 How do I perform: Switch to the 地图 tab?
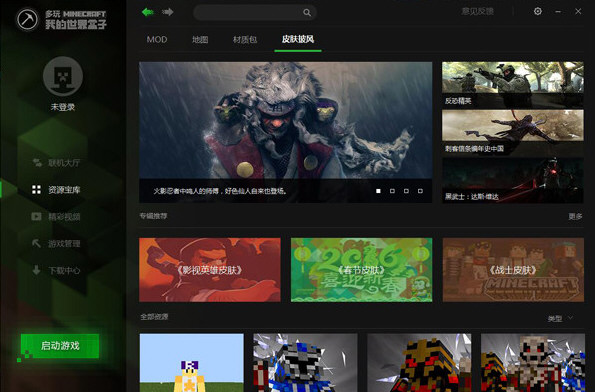(200, 39)
